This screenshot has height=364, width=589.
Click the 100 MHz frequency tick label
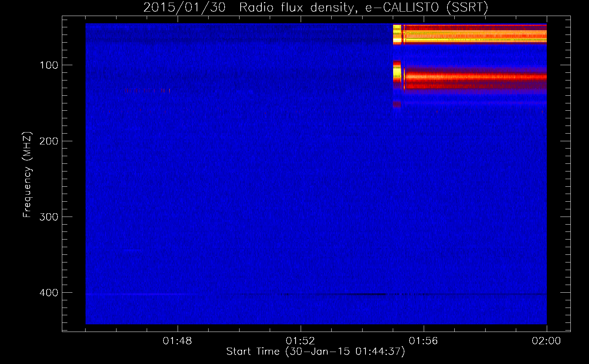pyautogui.click(x=49, y=65)
